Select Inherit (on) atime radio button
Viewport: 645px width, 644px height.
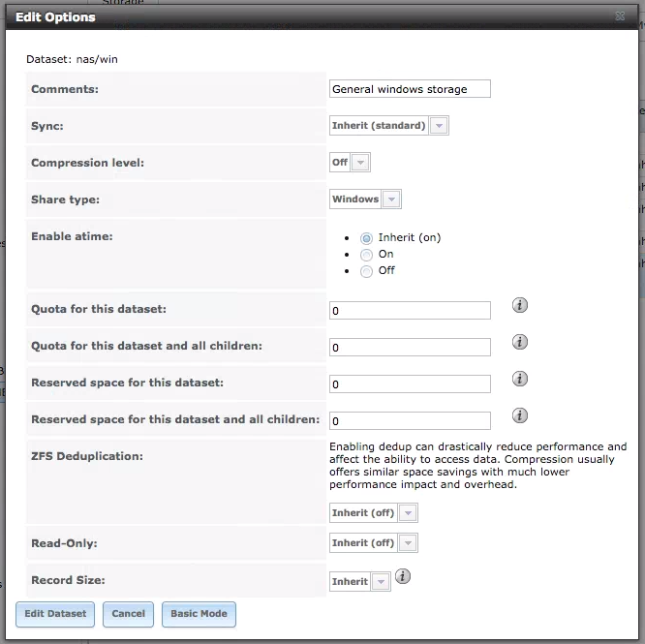click(366, 238)
